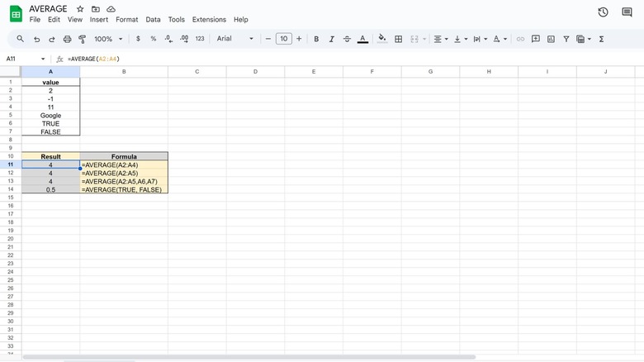Open the Tools menu
Viewport: 644px width, 362px height.
(176, 19)
